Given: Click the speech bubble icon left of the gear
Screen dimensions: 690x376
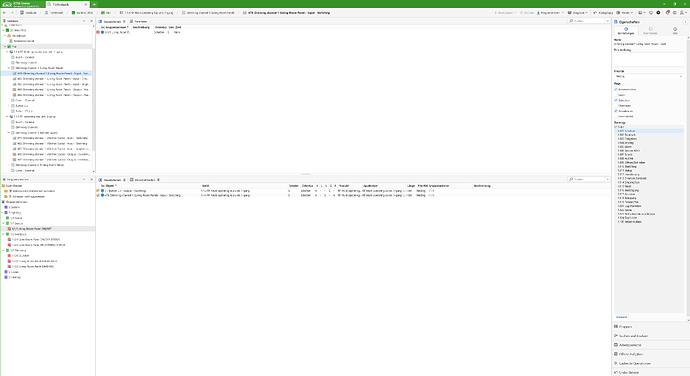Looking at the screenshot, I should 651,13.
